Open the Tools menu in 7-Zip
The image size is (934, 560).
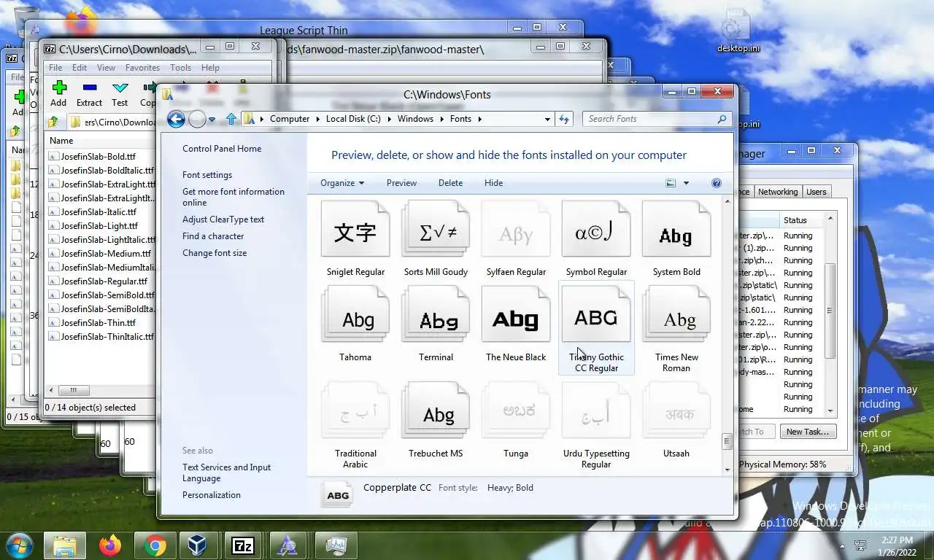(180, 68)
